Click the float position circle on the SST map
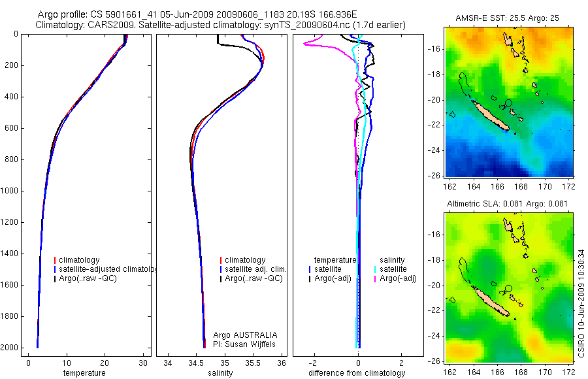Screen dimensions: 588x379 click(x=508, y=103)
